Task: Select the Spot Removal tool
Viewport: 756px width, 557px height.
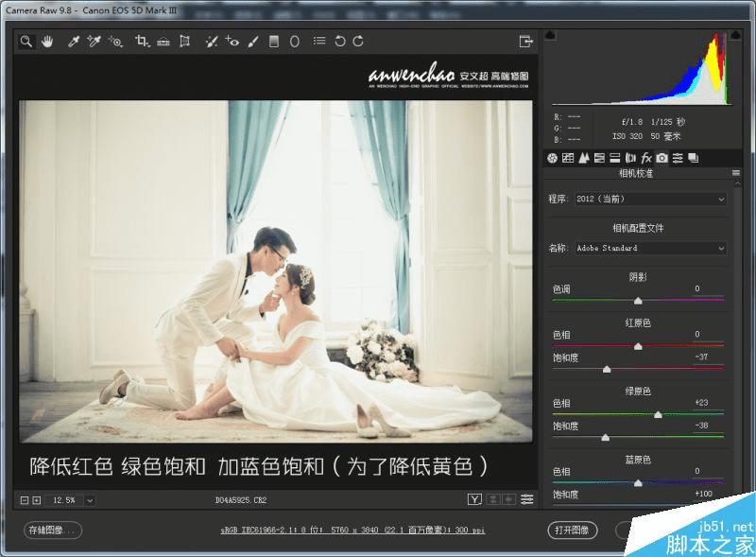Action: 211,42
